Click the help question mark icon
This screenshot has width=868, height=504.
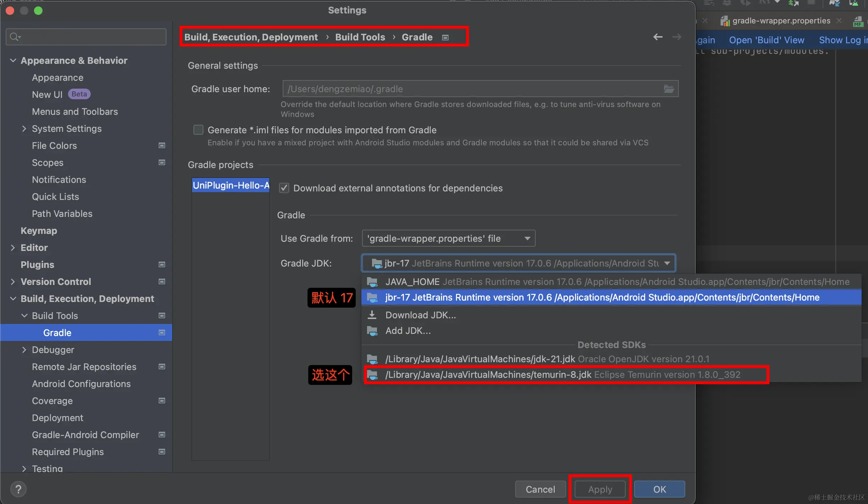[18, 489]
